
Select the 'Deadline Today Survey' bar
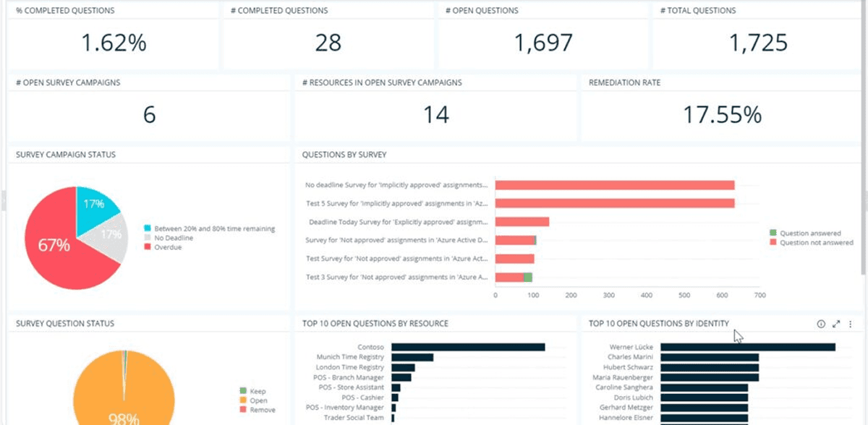tap(522, 222)
